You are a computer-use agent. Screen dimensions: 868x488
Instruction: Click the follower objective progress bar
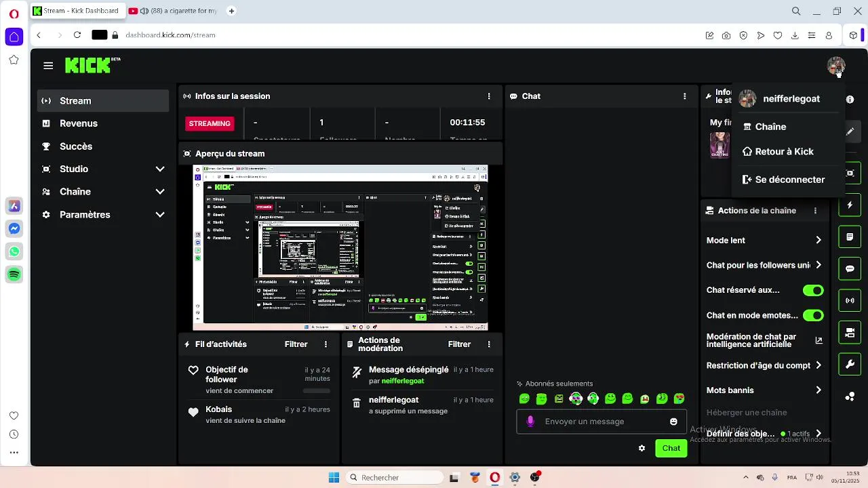(x=317, y=391)
